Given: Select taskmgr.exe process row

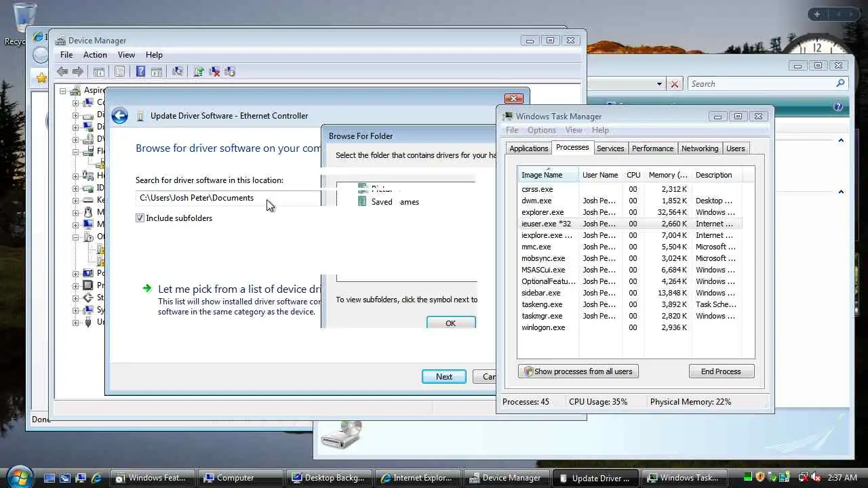Looking at the screenshot, I should [x=630, y=316].
